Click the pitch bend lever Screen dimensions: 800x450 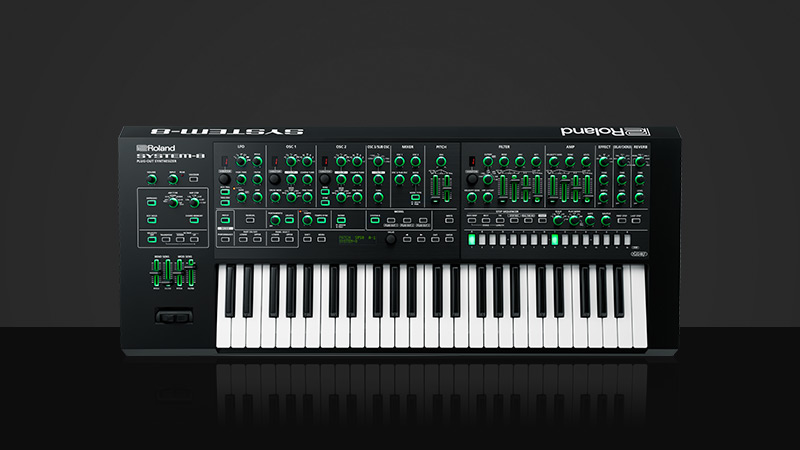point(174,317)
